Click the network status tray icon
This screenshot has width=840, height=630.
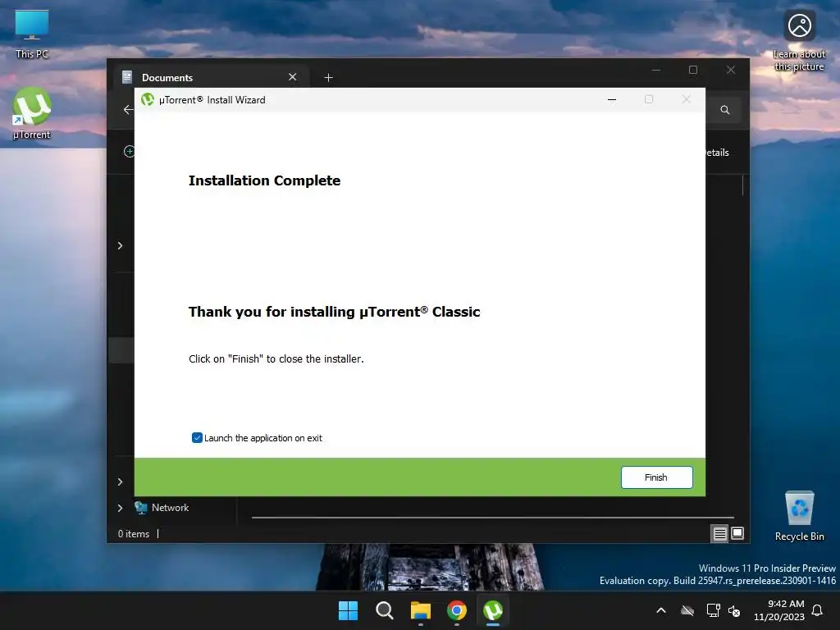click(x=713, y=610)
